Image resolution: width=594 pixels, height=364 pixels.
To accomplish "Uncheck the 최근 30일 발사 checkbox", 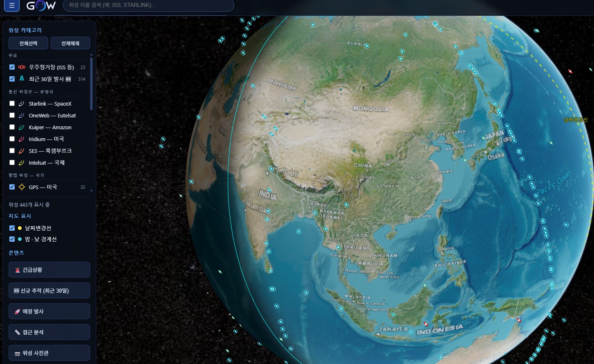I will (12, 79).
